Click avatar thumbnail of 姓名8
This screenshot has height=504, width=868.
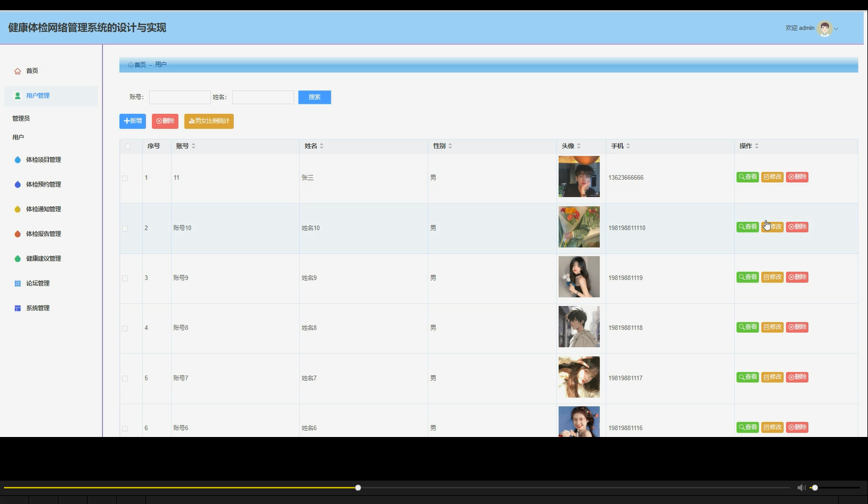(579, 326)
